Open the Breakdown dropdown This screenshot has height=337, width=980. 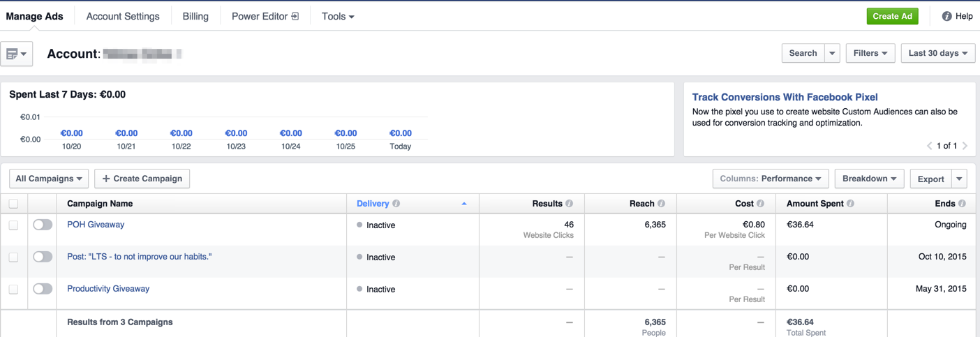click(869, 179)
